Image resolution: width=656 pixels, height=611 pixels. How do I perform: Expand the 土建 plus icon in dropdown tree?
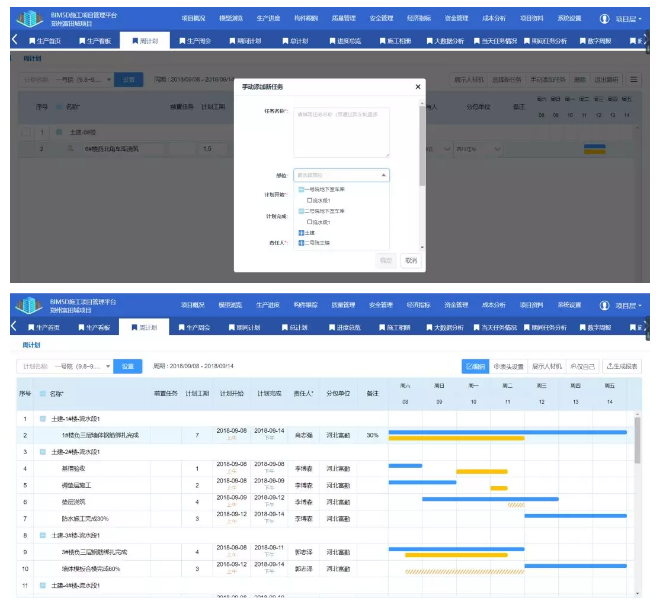(x=301, y=232)
